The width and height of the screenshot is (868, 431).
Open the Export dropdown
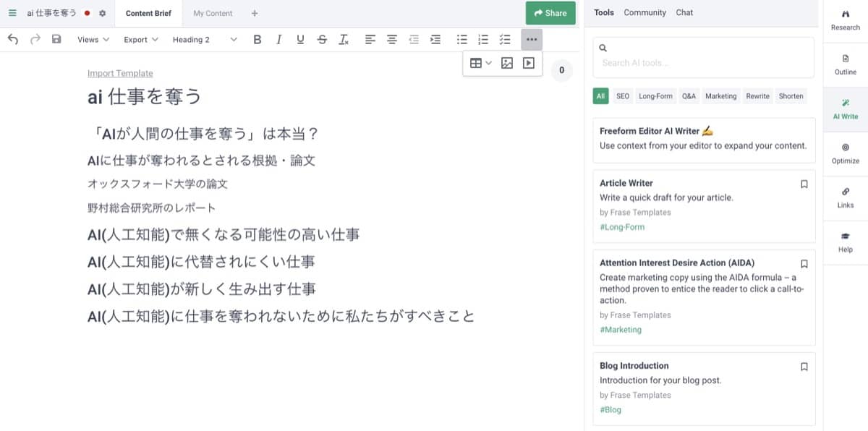pos(140,39)
